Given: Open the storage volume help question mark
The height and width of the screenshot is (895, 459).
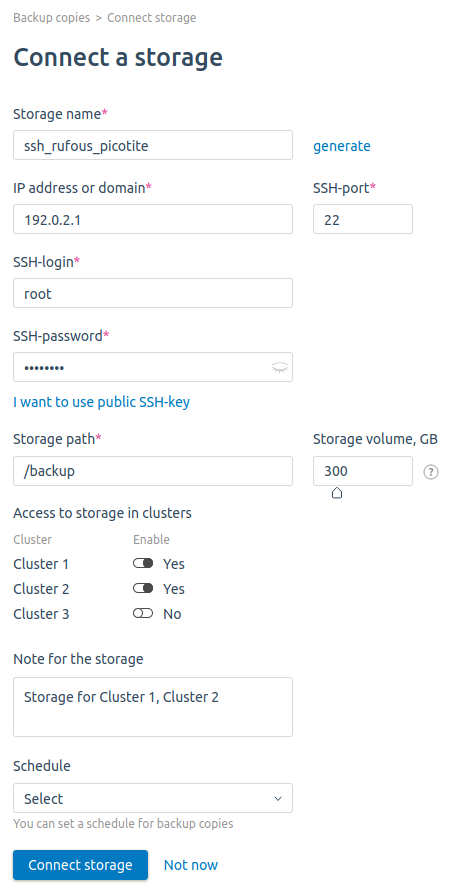Looking at the screenshot, I should 431,472.
